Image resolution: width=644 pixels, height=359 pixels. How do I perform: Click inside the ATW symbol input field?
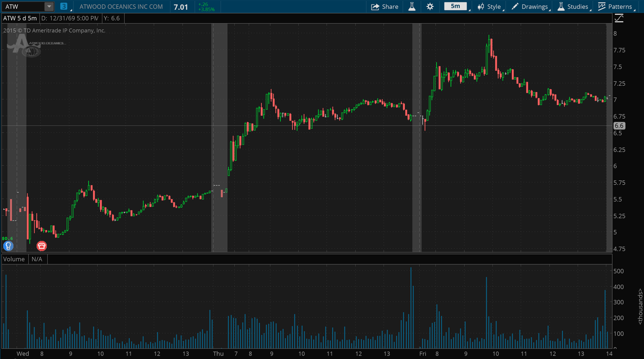point(22,7)
